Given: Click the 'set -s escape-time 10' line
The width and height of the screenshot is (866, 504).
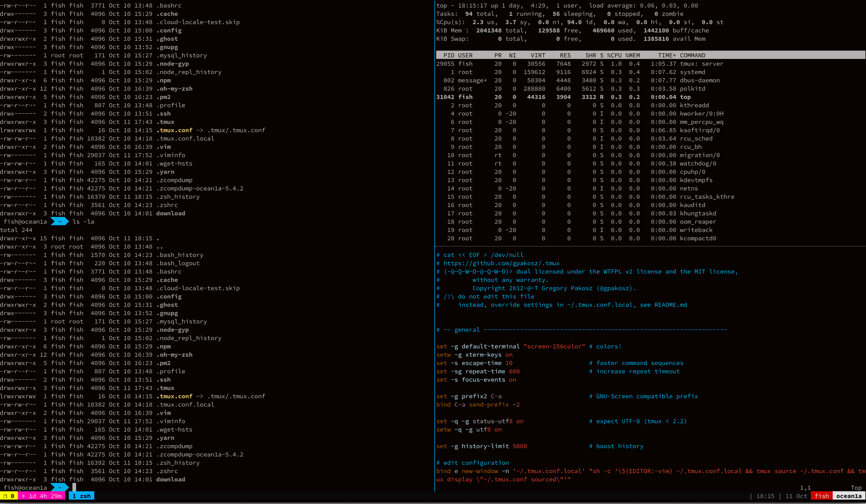Looking at the screenshot, I should point(474,363).
